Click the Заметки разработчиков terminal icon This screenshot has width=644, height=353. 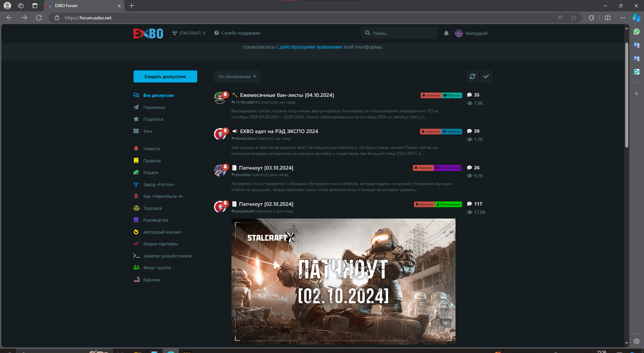coord(136,256)
